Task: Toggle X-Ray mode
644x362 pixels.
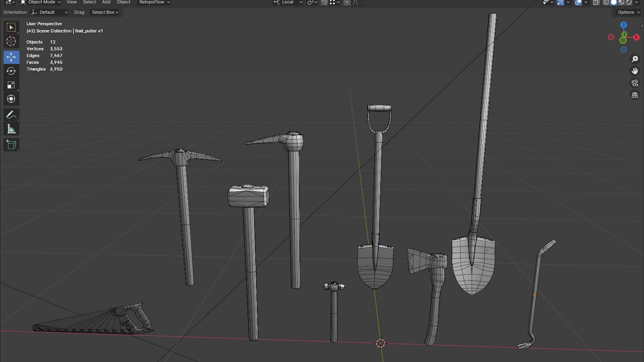Action: tap(596, 2)
